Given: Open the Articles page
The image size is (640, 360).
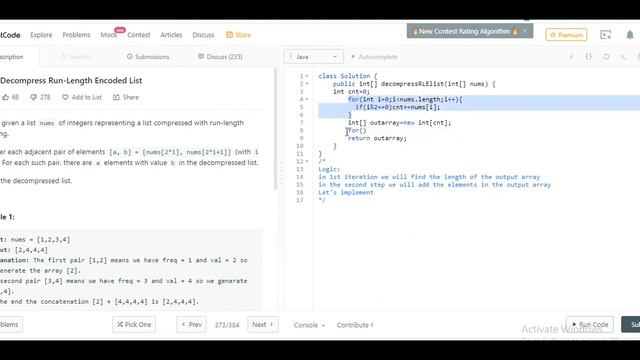Looking at the screenshot, I should point(171,35).
